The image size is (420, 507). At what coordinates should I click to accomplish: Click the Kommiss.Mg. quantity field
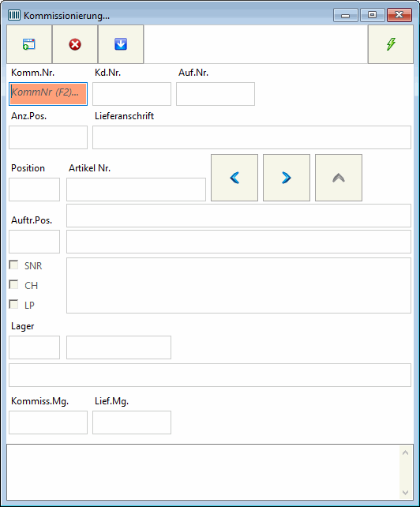48,422
